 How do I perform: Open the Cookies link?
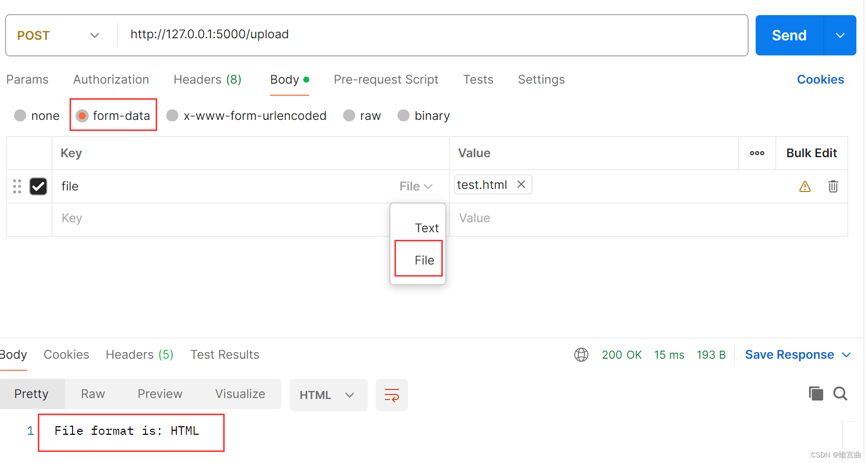click(x=820, y=80)
